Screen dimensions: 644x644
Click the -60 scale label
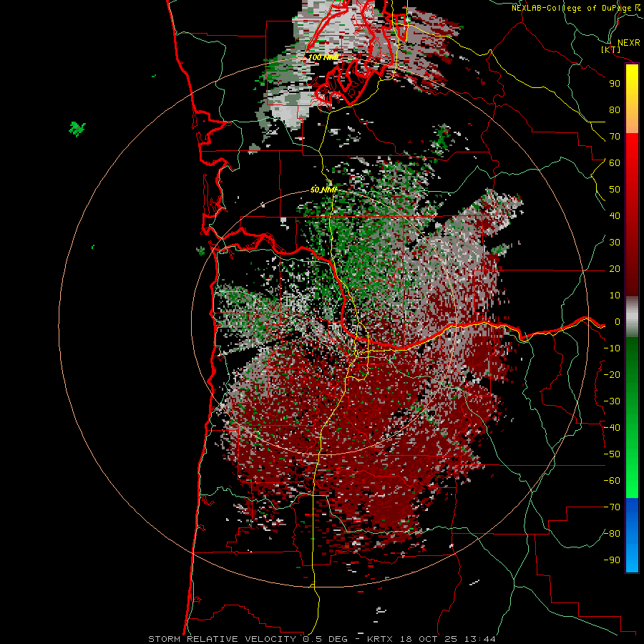612,481
